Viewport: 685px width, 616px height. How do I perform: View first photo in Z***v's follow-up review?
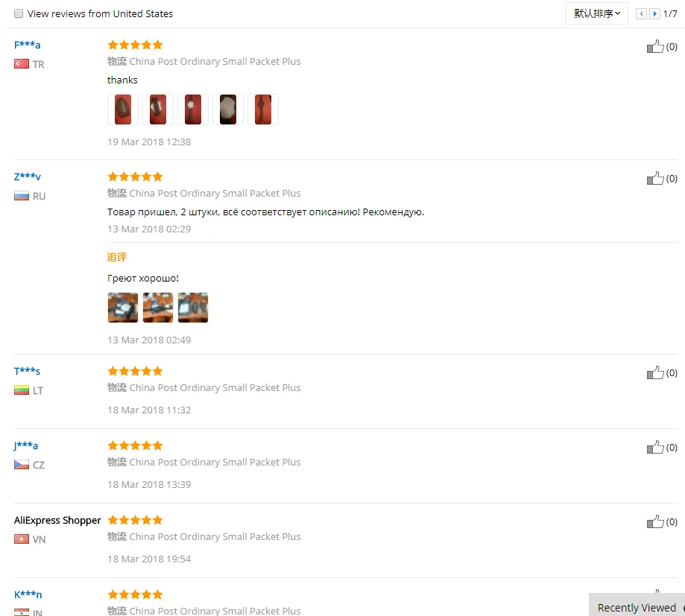tap(123, 308)
